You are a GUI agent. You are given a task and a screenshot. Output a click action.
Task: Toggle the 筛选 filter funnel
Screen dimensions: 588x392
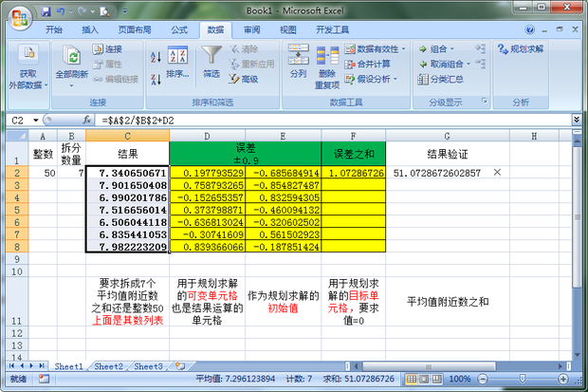point(211,62)
